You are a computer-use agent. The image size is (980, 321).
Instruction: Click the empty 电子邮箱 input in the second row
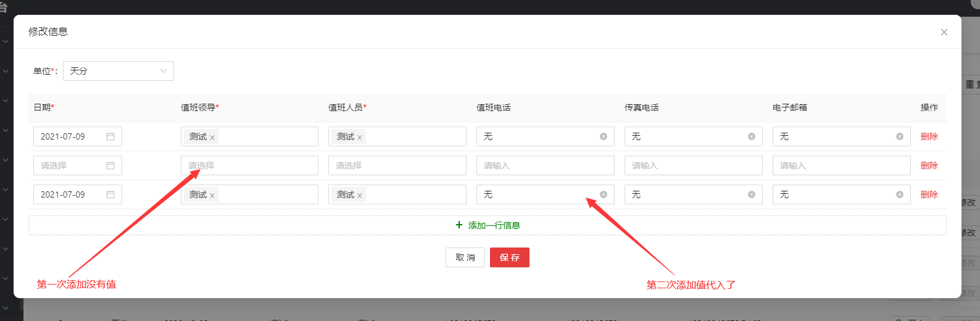pyautogui.click(x=842, y=165)
